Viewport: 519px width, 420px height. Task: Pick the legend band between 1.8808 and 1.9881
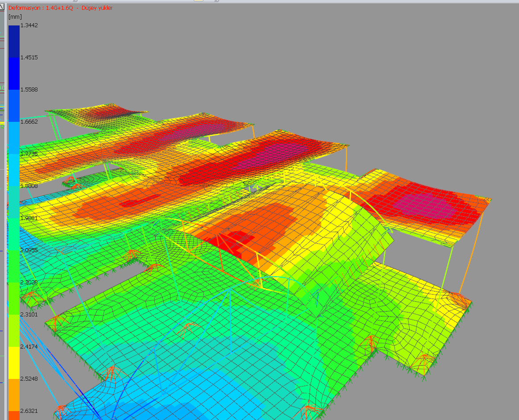tap(14, 202)
